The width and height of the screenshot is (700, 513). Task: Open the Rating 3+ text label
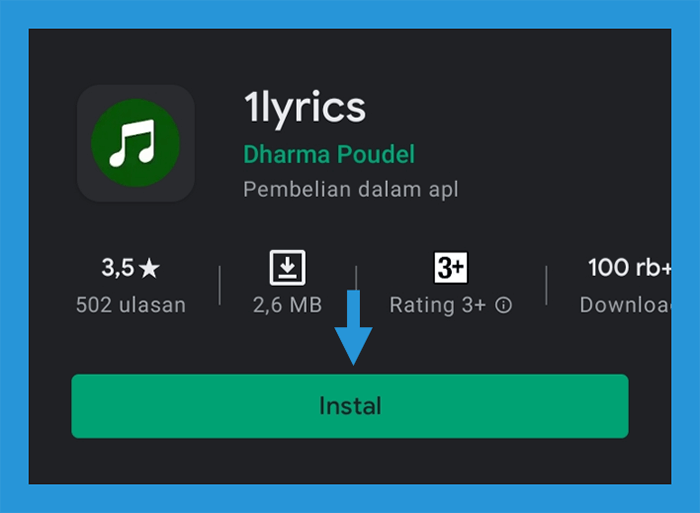point(438,306)
